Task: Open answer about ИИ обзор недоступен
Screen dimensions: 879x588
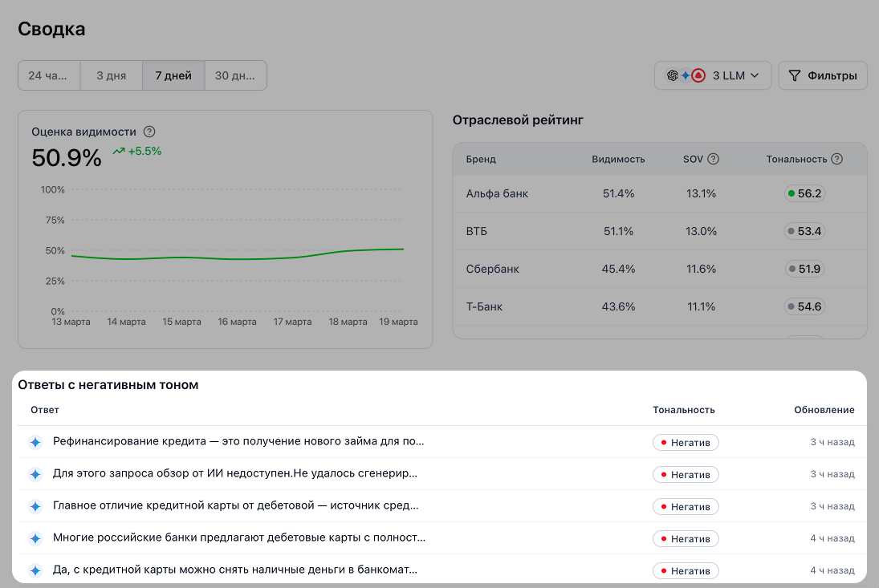Action: tap(234, 473)
